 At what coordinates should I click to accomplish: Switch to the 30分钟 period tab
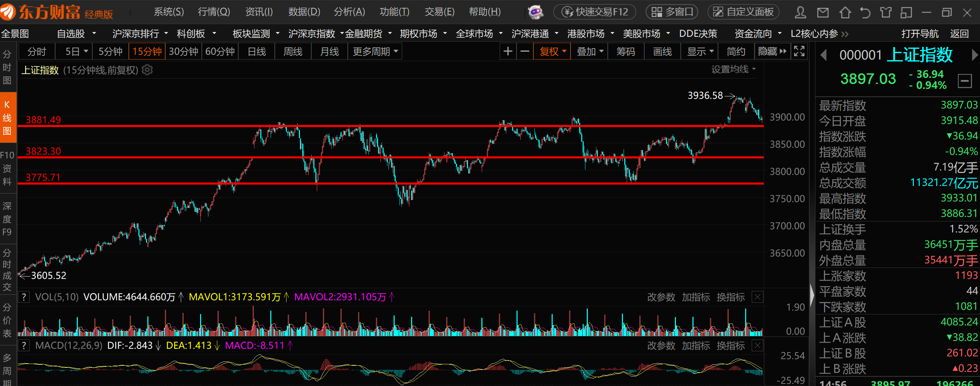(x=184, y=51)
